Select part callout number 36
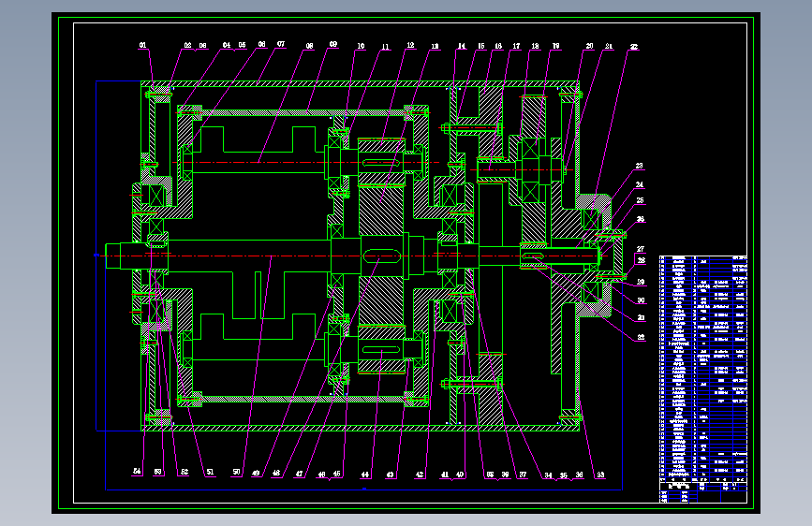The width and height of the screenshot is (812, 526). [x=580, y=475]
